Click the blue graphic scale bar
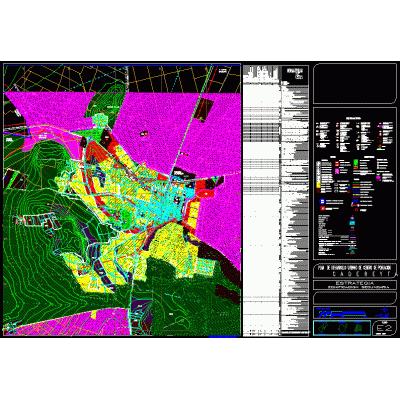This screenshot has height=400, width=400. tap(342, 314)
